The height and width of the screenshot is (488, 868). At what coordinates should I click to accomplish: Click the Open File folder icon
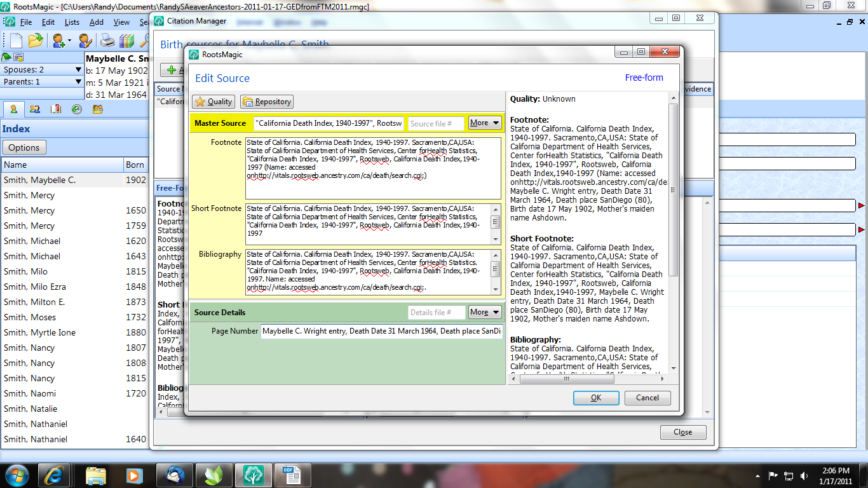pyautogui.click(x=36, y=41)
